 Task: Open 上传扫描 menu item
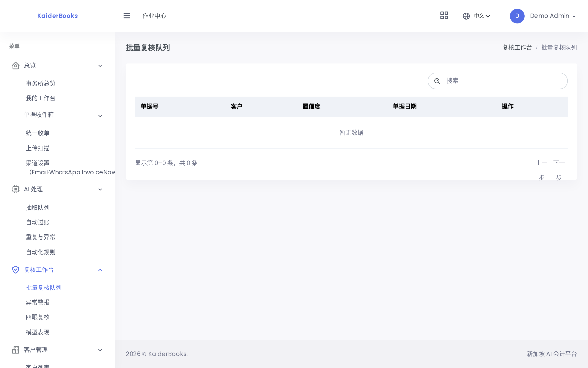coord(38,148)
